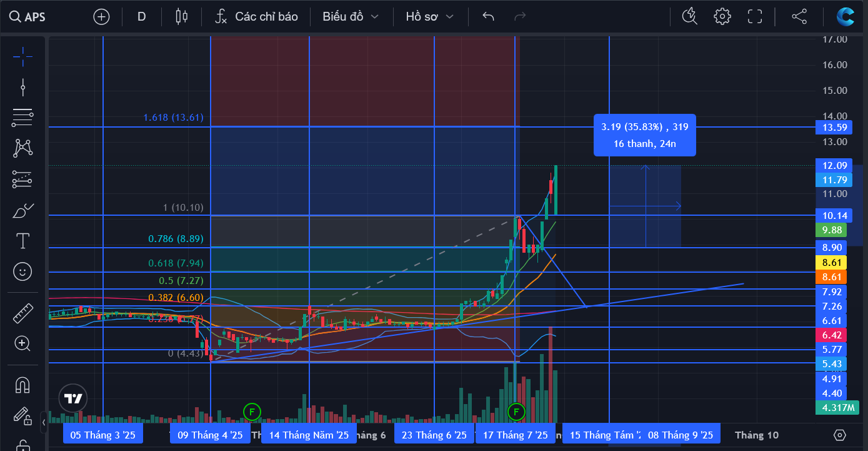
Task: Expand the Hồ sơ dropdown
Action: [x=429, y=17]
